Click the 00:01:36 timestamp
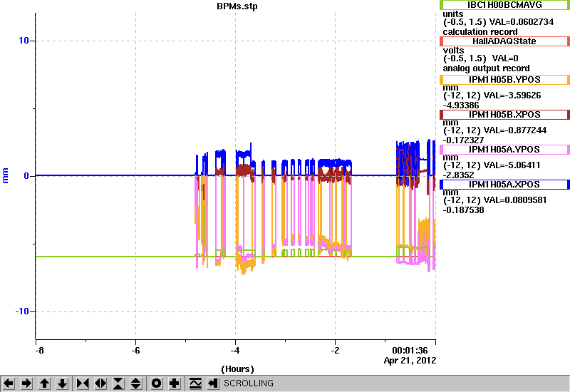 410,351
